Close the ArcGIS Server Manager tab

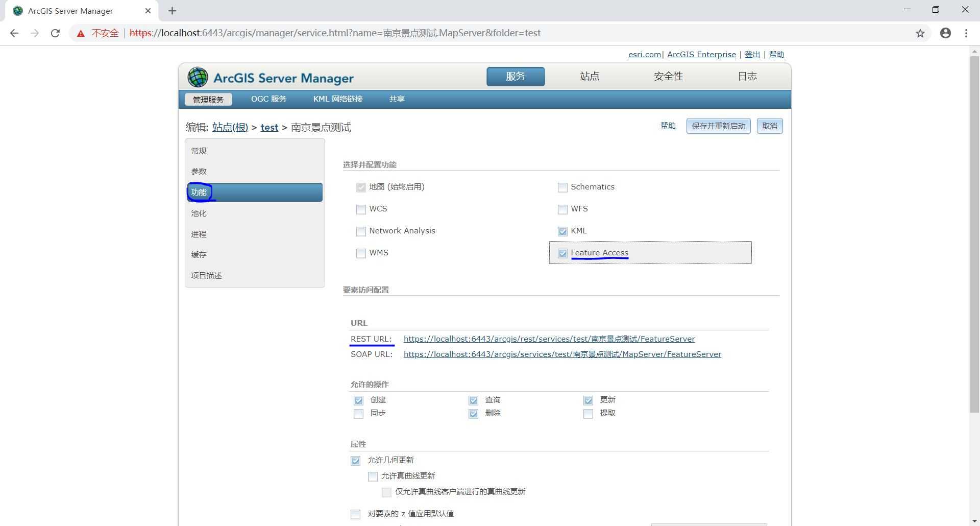tap(148, 11)
